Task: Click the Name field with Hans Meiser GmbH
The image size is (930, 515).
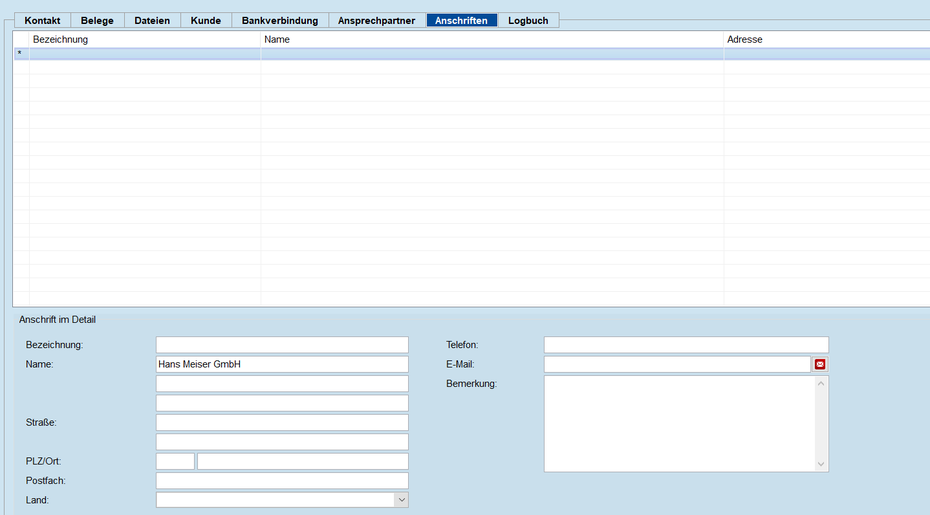Action: [x=282, y=364]
